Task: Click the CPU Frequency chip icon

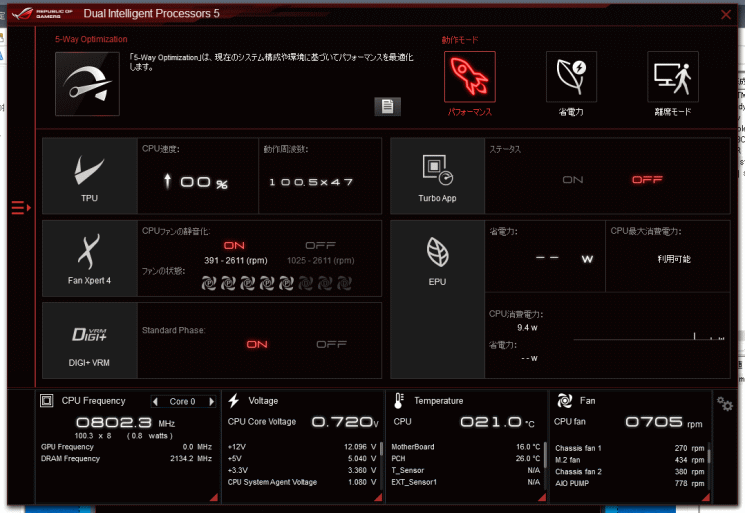Action: 47,401
